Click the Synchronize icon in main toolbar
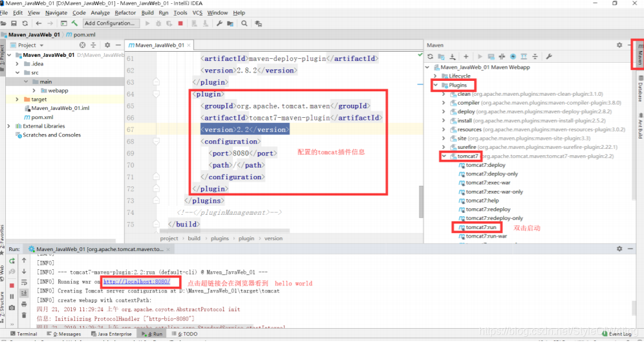 tap(25, 23)
